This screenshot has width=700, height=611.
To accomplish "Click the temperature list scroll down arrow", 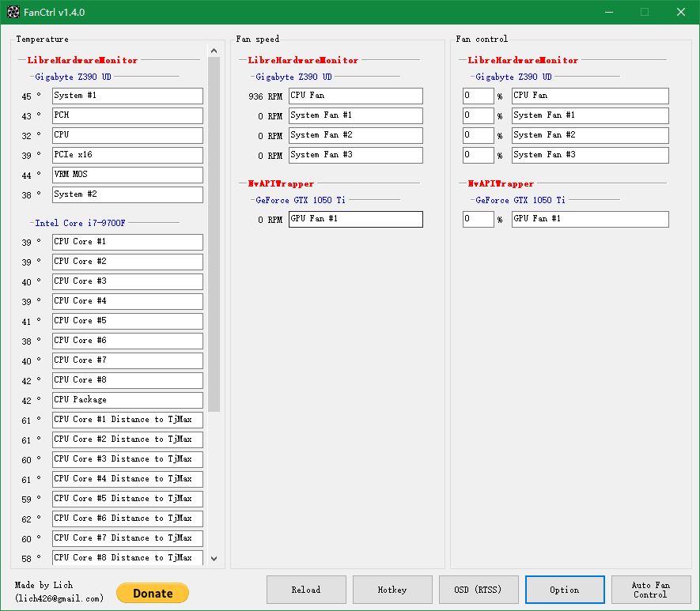I will pyautogui.click(x=214, y=558).
